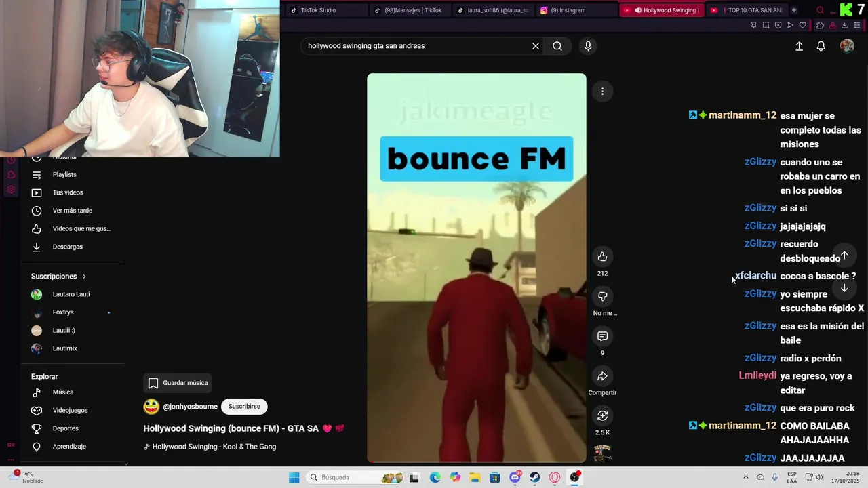868x488 pixels.
Task: Subscribe to @jonhyosbourne with Suscribirse
Action: coord(244,407)
